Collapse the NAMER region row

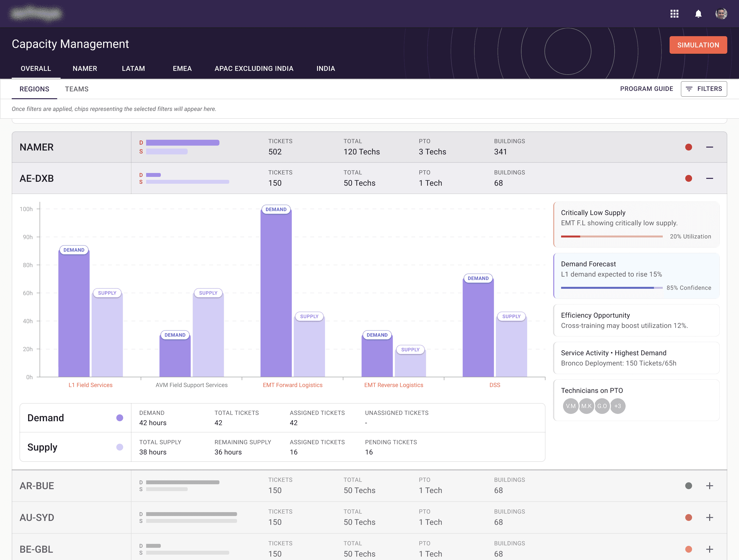click(709, 147)
